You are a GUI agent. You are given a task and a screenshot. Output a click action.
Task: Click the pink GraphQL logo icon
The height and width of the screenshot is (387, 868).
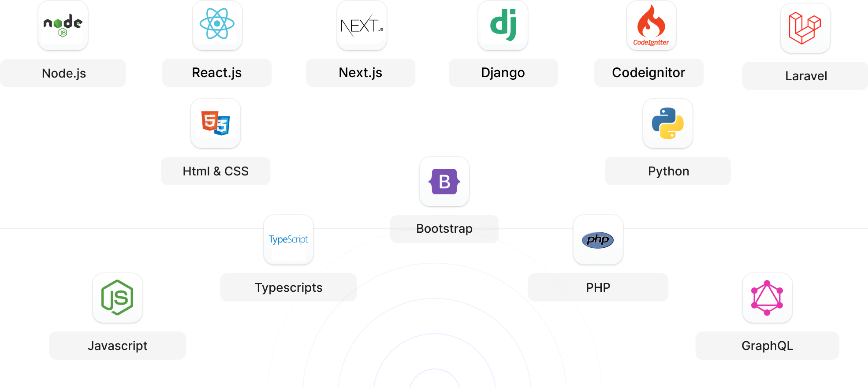(767, 298)
